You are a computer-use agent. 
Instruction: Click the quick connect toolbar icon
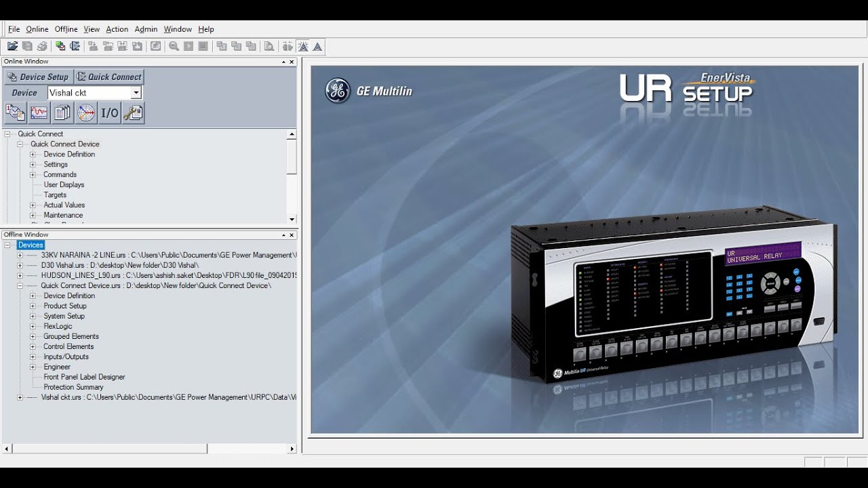click(75, 46)
